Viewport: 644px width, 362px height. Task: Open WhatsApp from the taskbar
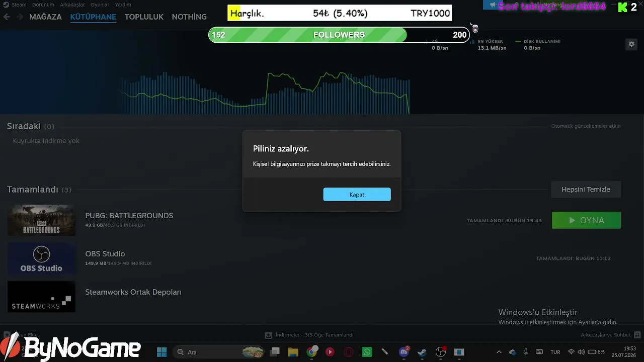click(x=367, y=352)
